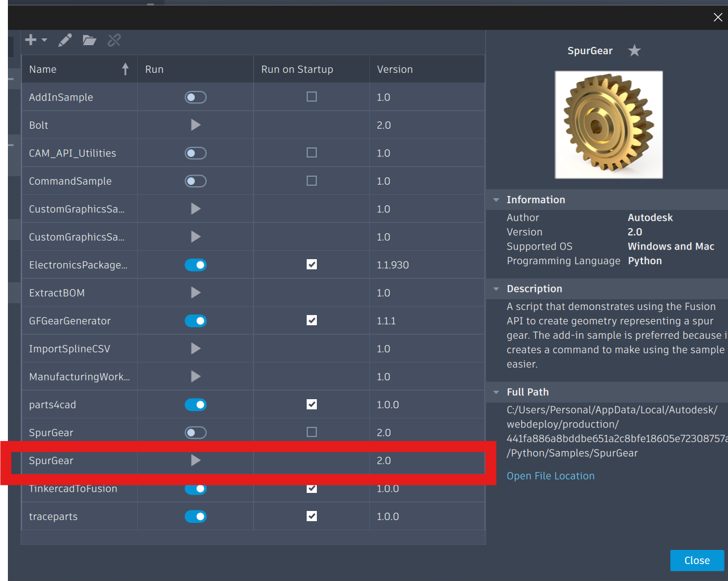Screen dimensions: 728x581
Task: Mark SpurGear as favorite with star icon
Action: 634,51
